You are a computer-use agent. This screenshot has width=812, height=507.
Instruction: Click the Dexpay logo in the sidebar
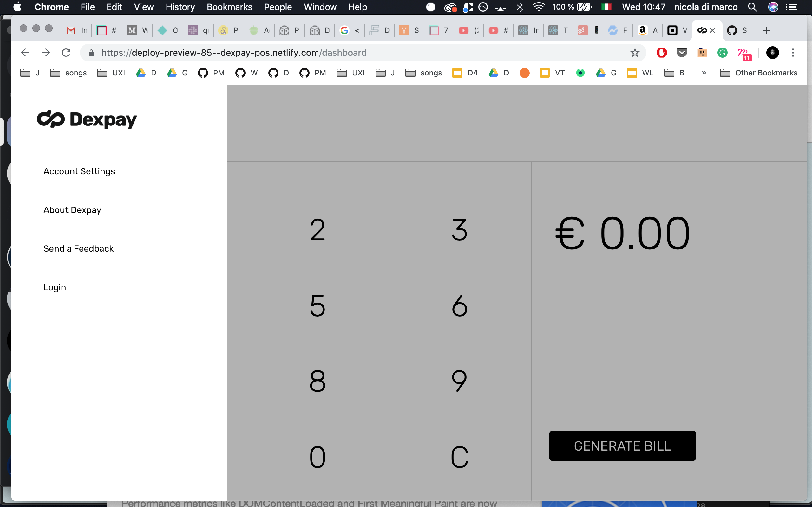pyautogui.click(x=87, y=120)
